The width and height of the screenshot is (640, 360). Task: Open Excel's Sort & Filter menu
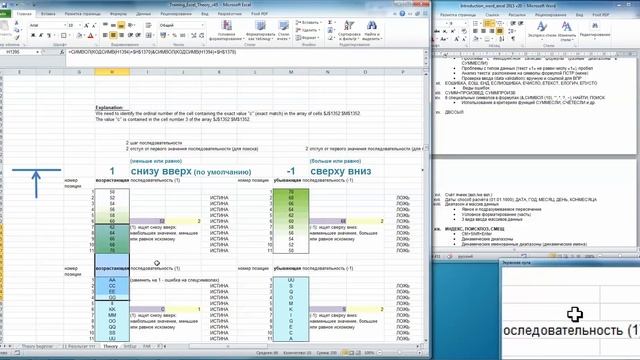(349, 30)
